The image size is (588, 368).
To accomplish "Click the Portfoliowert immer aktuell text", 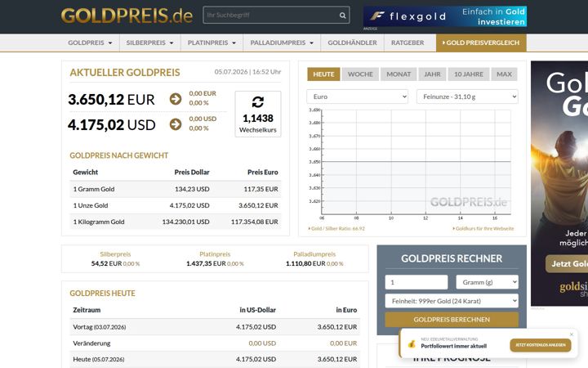I will (x=454, y=346).
